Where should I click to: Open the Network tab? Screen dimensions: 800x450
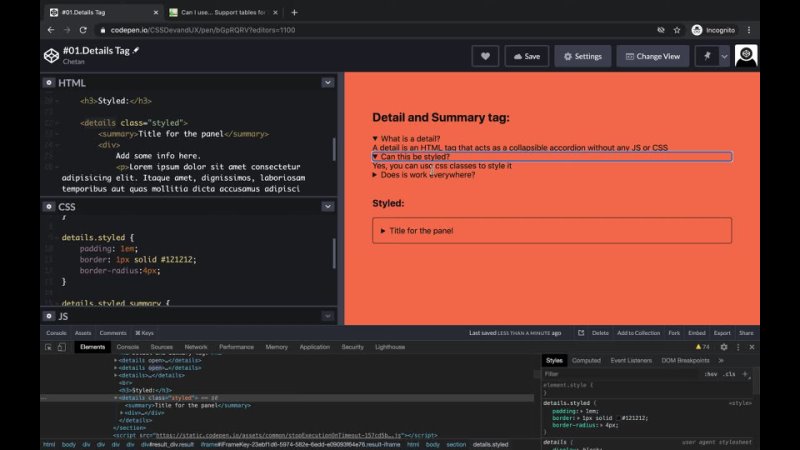(196, 347)
